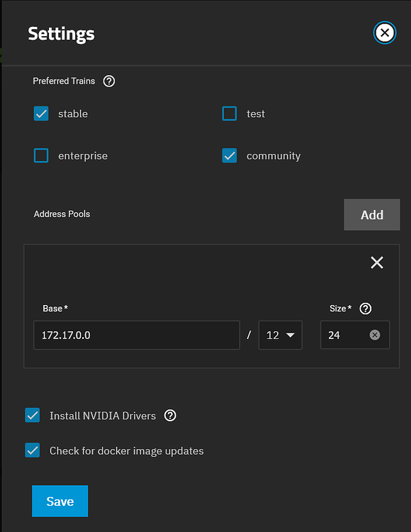Uncheck the stable train checkbox
This screenshot has height=532, width=411.
pyautogui.click(x=41, y=113)
